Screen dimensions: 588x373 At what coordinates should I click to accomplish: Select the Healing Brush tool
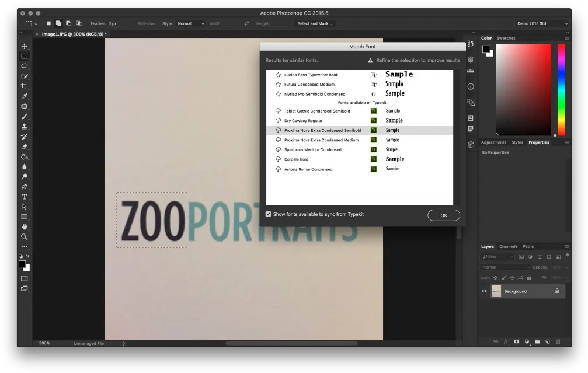[x=25, y=106]
